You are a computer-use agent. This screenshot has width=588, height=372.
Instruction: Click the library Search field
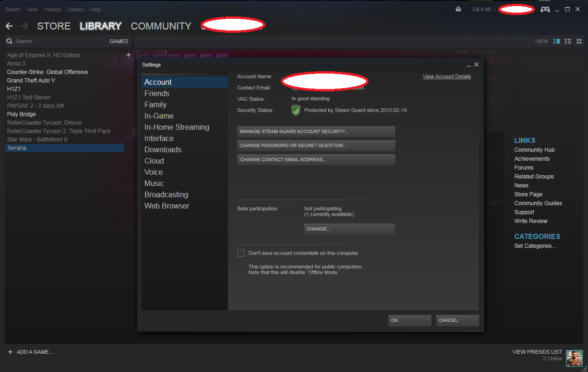click(x=56, y=41)
